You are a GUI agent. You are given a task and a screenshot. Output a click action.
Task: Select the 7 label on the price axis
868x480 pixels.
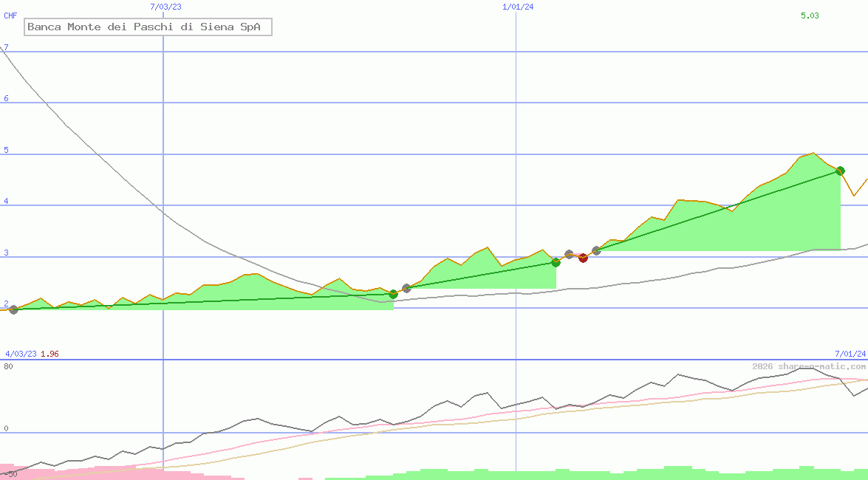(x=6, y=48)
